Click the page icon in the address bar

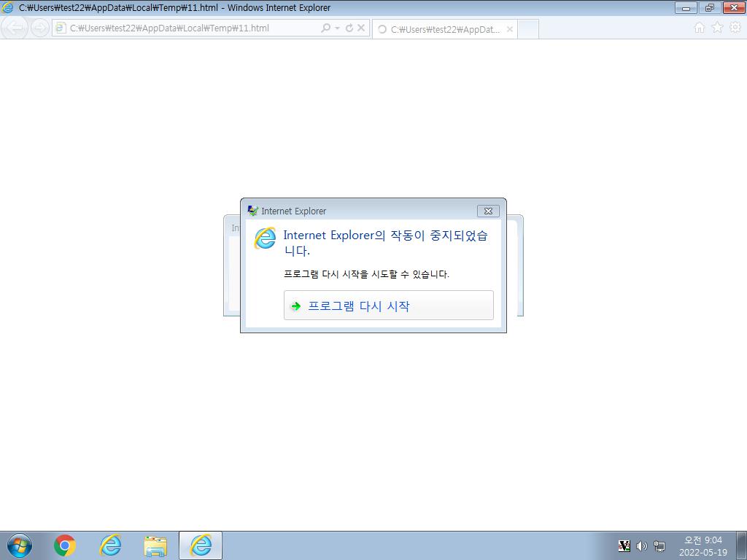pyautogui.click(x=61, y=28)
